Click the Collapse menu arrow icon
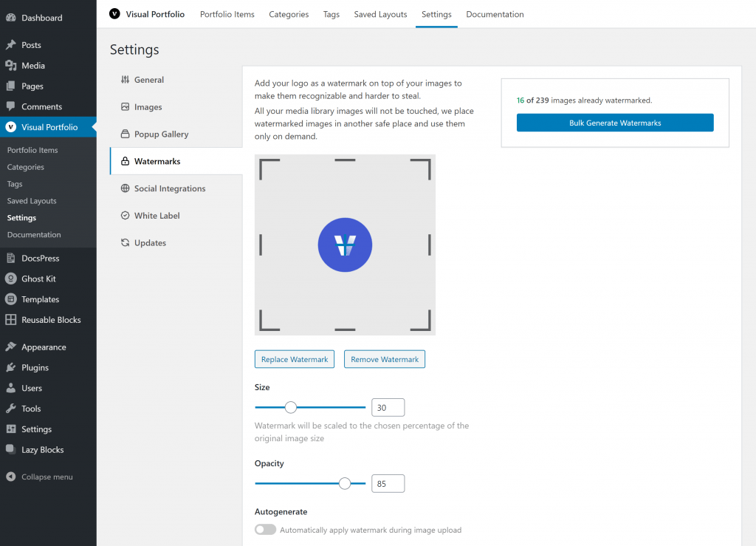The height and width of the screenshot is (546, 756). (x=10, y=477)
